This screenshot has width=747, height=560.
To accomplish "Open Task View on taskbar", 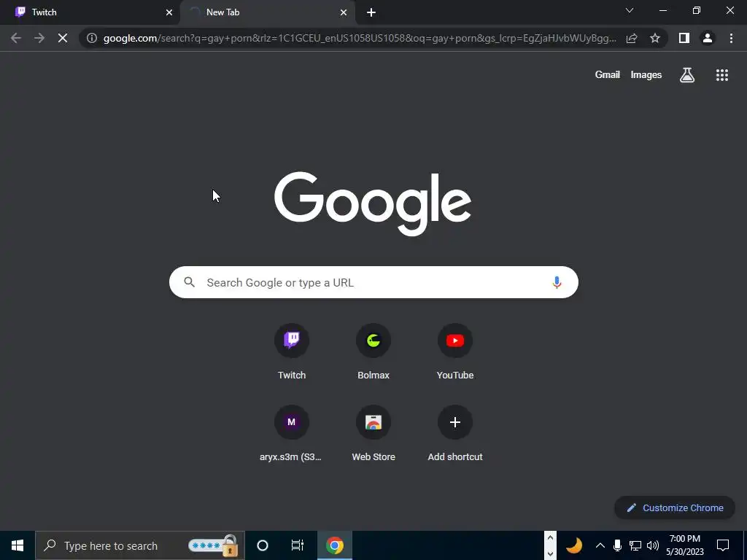I will pos(298,545).
